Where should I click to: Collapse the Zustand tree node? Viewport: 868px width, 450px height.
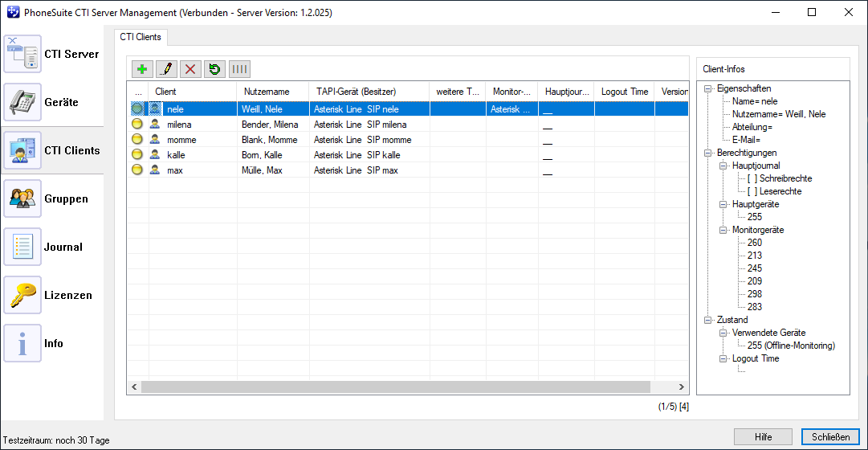click(708, 320)
